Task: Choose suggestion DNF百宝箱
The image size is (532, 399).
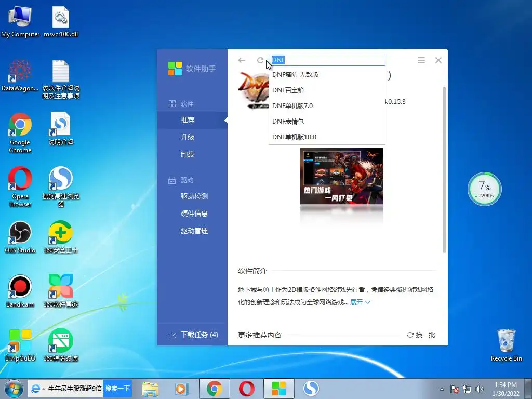Action: (x=327, y=90)
